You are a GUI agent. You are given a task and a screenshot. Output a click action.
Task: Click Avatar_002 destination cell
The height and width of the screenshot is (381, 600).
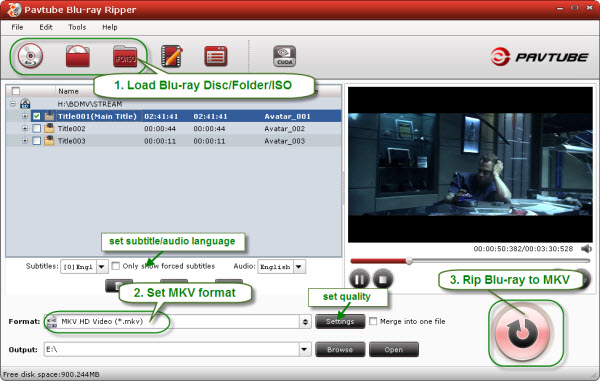coord(285,129)
